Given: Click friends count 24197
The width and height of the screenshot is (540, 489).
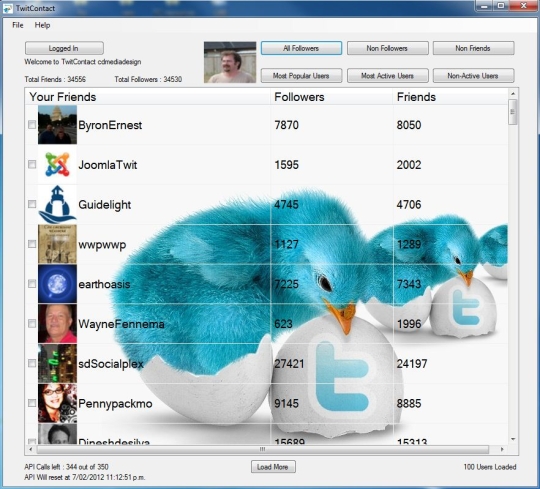Looking at the screenshot, I should click(412, 364).
